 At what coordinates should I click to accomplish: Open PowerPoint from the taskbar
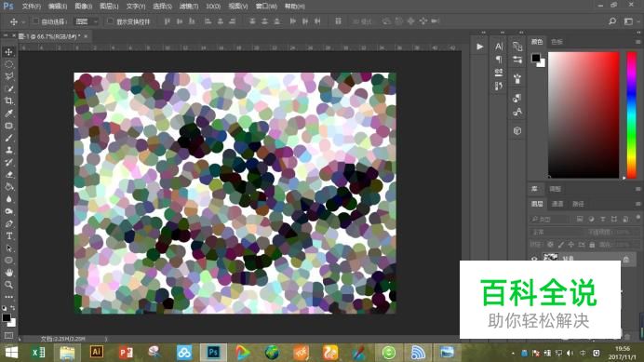click(126, 353)
